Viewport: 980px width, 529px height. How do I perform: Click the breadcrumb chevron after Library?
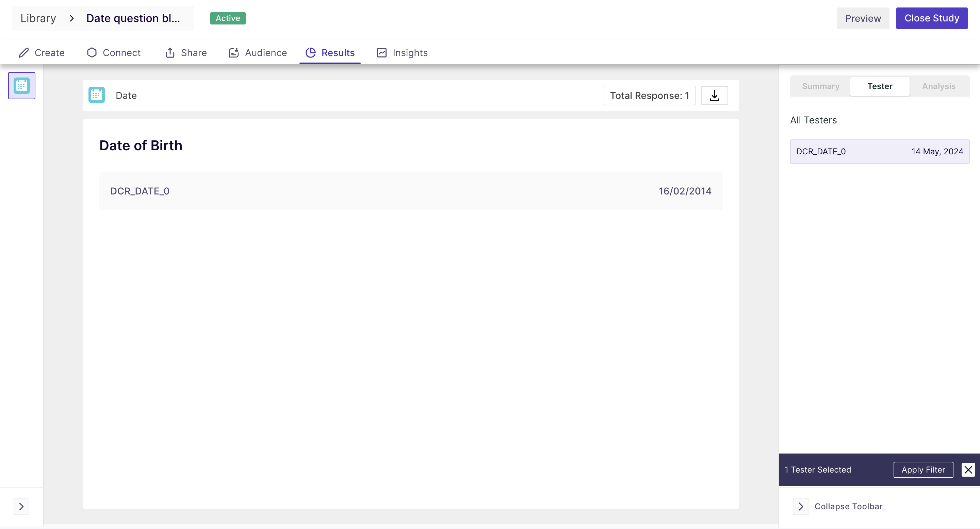click(71, 18)
